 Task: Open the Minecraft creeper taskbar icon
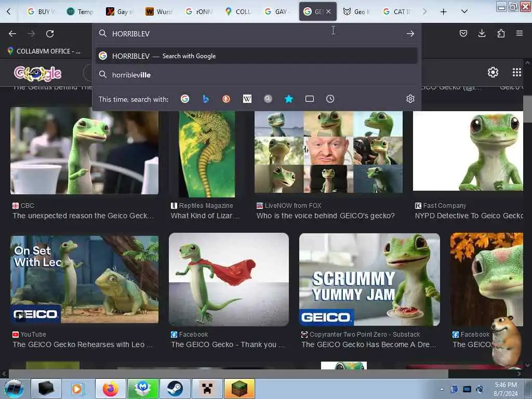(207, 389)
